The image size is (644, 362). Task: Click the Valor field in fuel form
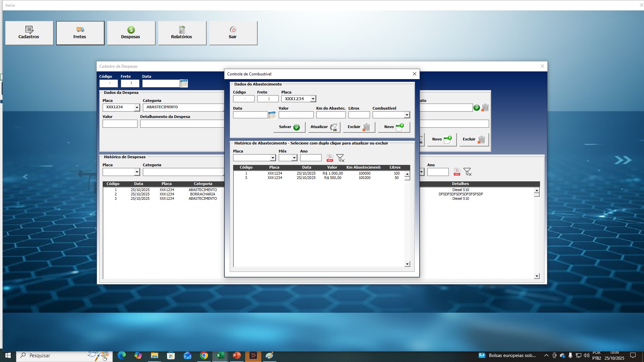pos(296,115)
